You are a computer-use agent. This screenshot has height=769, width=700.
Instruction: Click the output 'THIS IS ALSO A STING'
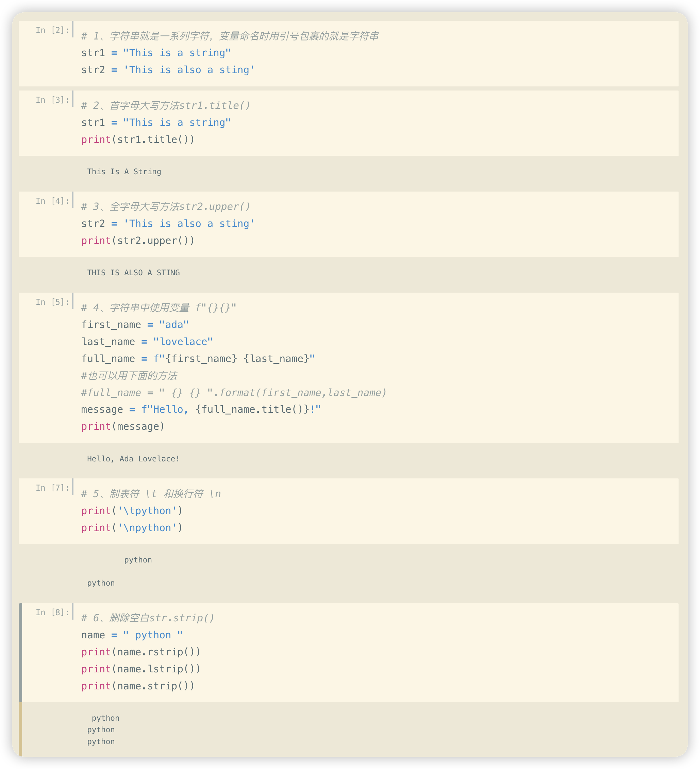tap(133, 273)
